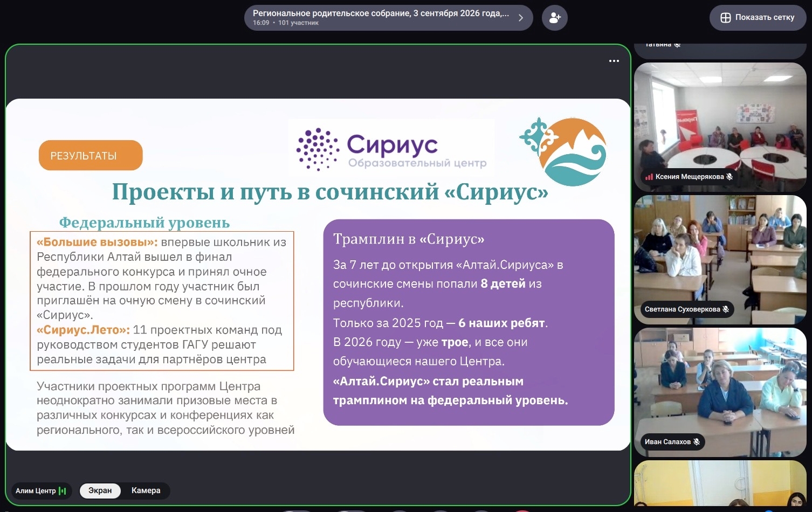Click the 'Алим Центр' presenter name badge

click(x=41, y=491)
